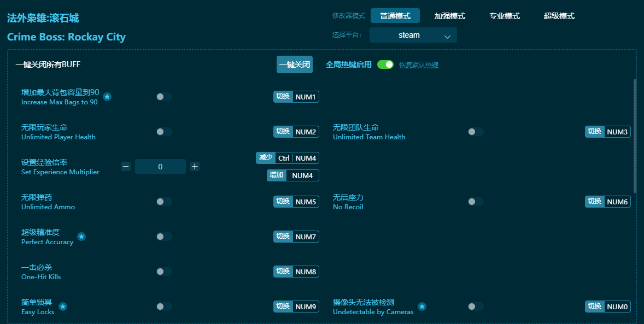Click the 恢复默认热键 link
The width and height of the screenshot is (644, 324).
418,65
